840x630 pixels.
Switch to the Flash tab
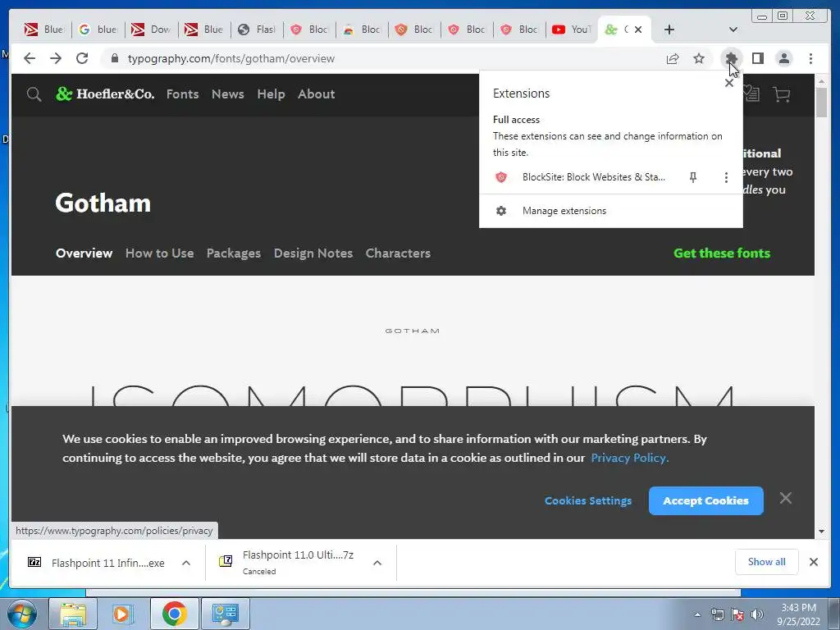click(x=257, y=30)
